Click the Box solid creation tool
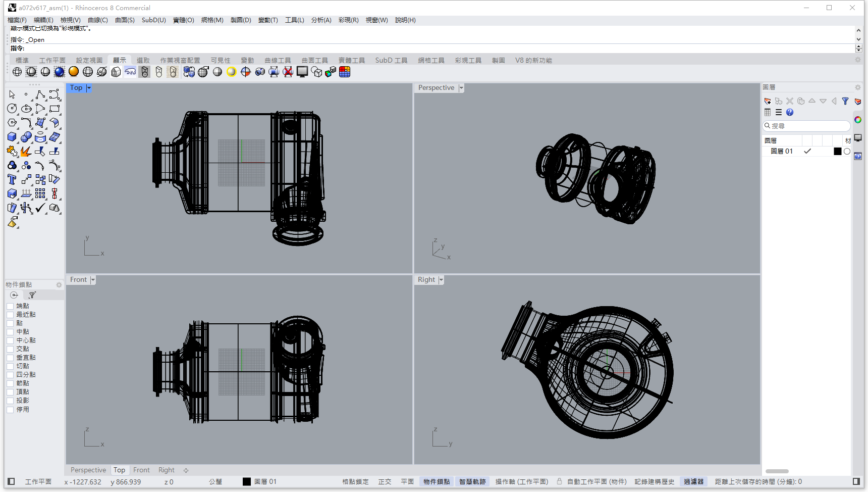Image resolution: width=868 pixels, height=492 pixels. pyautogui.click(x=12, y=137)
